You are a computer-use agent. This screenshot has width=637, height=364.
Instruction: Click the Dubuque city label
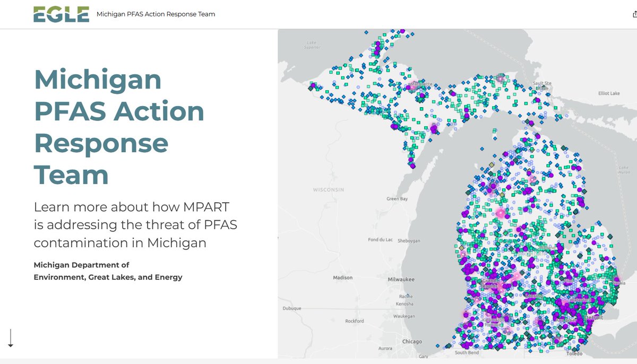tap(291, 308)
